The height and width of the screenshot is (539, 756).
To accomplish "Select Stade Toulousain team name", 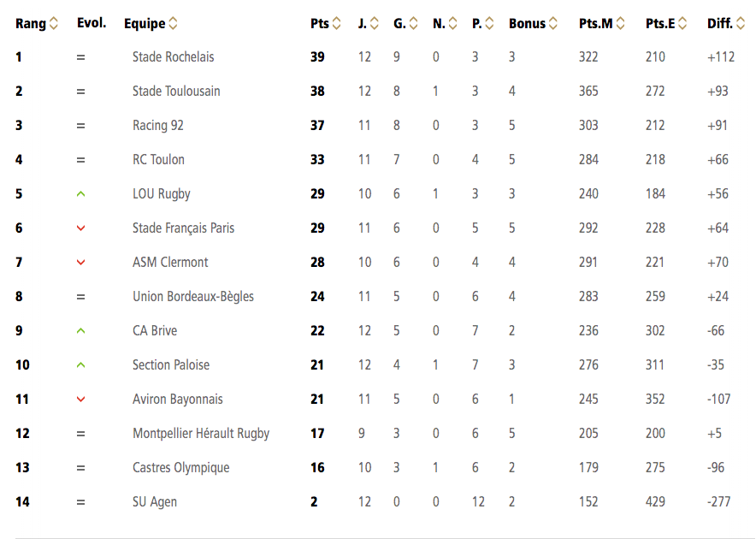I will [x=176, y=92].
